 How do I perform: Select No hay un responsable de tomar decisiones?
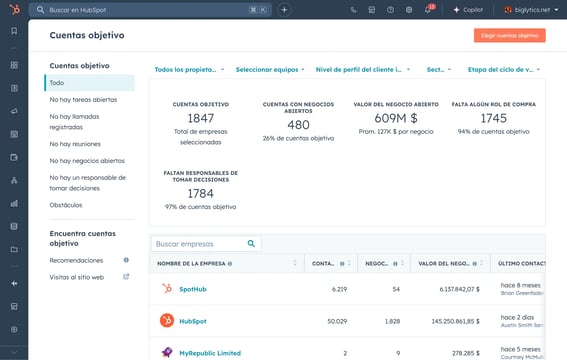88,183
